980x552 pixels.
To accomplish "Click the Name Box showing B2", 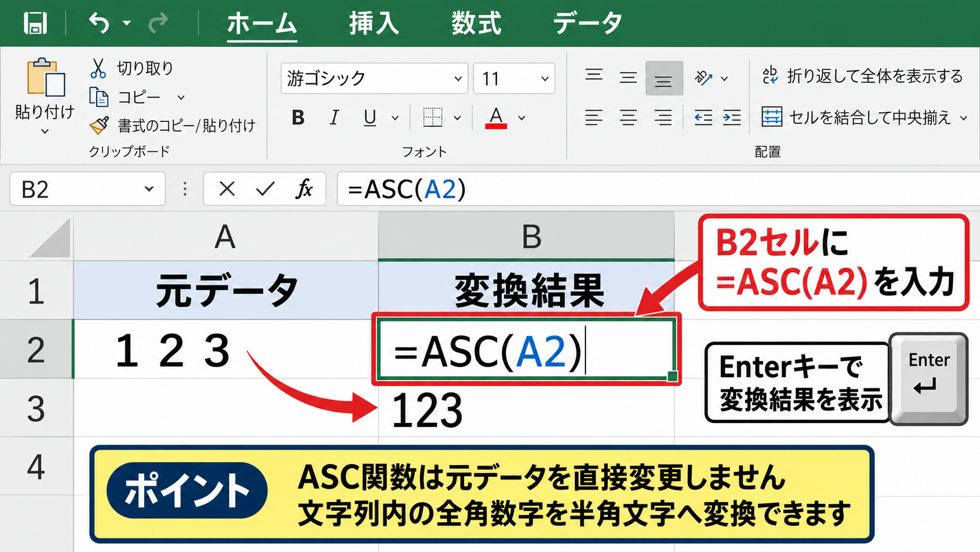I will [x=88, y=189].
